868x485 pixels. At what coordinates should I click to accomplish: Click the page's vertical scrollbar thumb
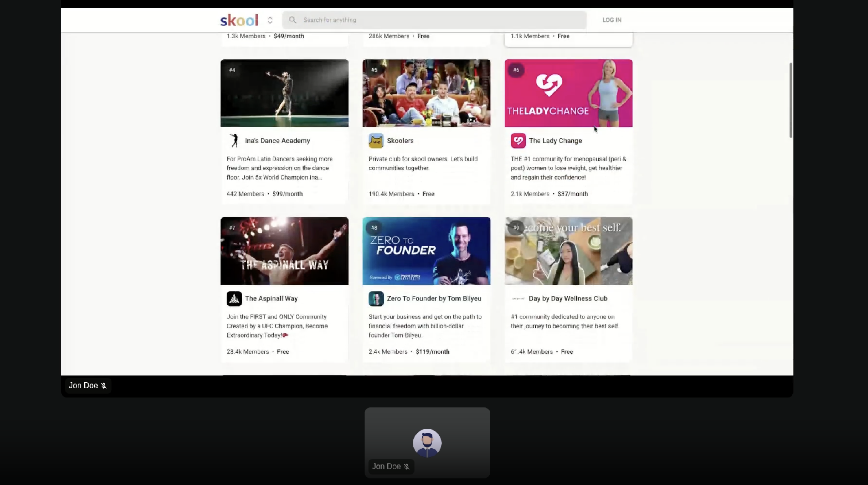(790, 100)
